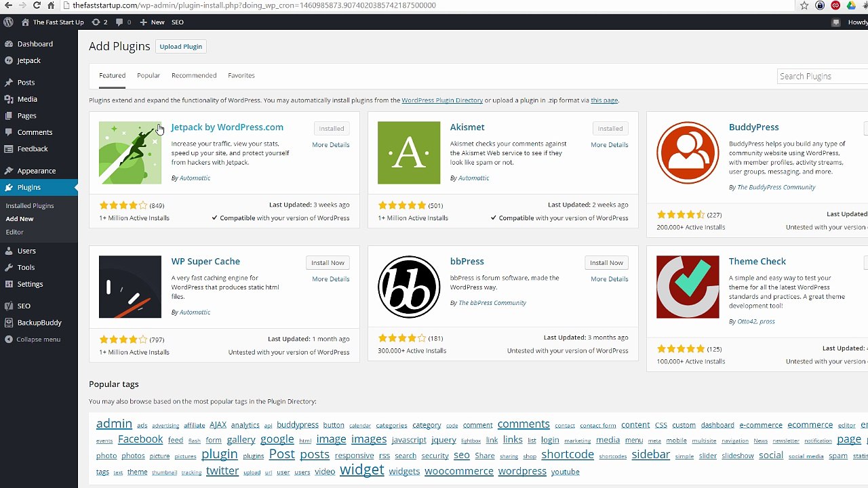
Task: Click the WordPress logo in admin bar
Action: [8, 22]
